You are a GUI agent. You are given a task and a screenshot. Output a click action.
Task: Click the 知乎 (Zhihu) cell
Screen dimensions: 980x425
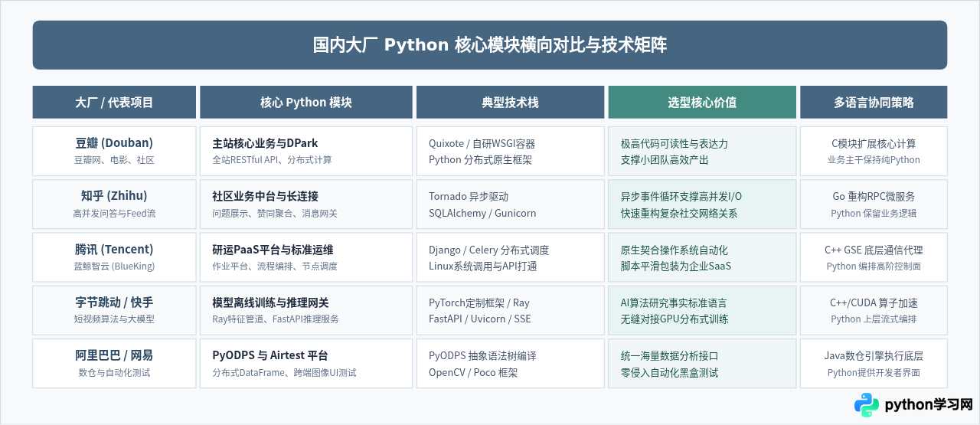click(114, 204)
